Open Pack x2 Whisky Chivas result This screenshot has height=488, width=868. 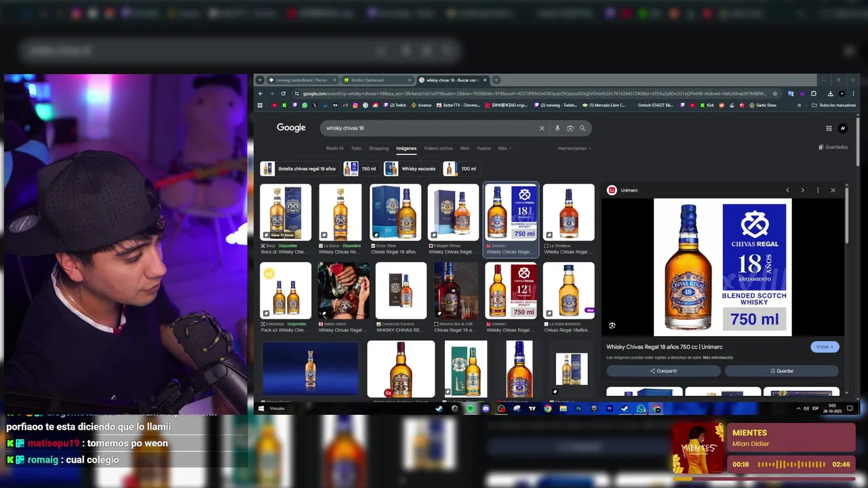pyautogui.click(x=285, y=298)
